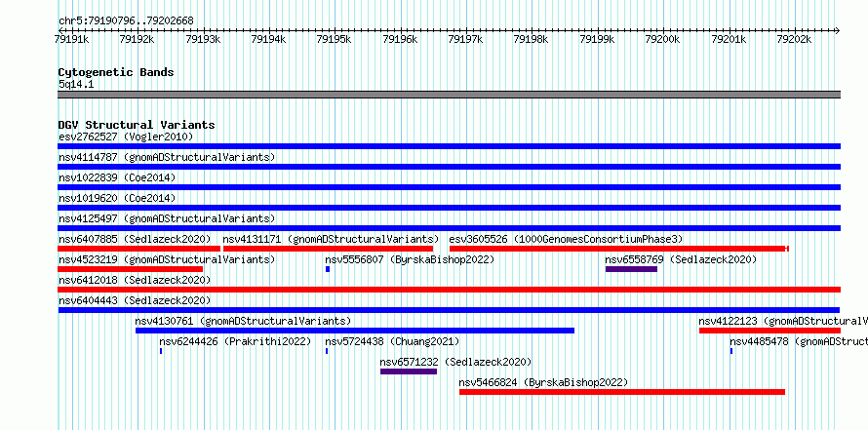868x430 pixels.
Task: Open the nsv1022839 (Coe2014) variant label
Action: point(117,177)
